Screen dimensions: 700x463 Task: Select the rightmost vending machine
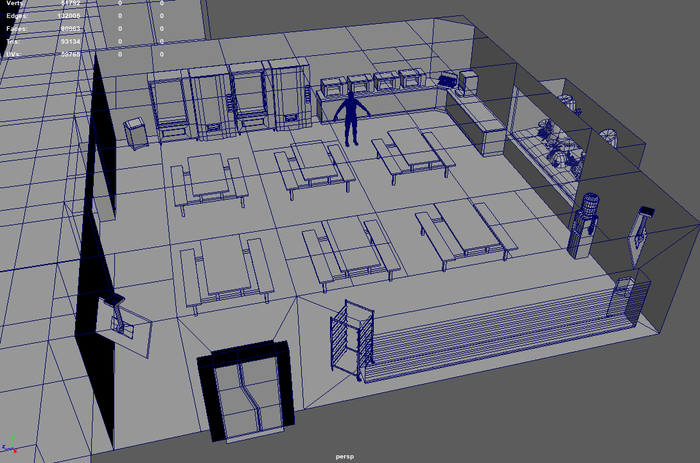287,94
